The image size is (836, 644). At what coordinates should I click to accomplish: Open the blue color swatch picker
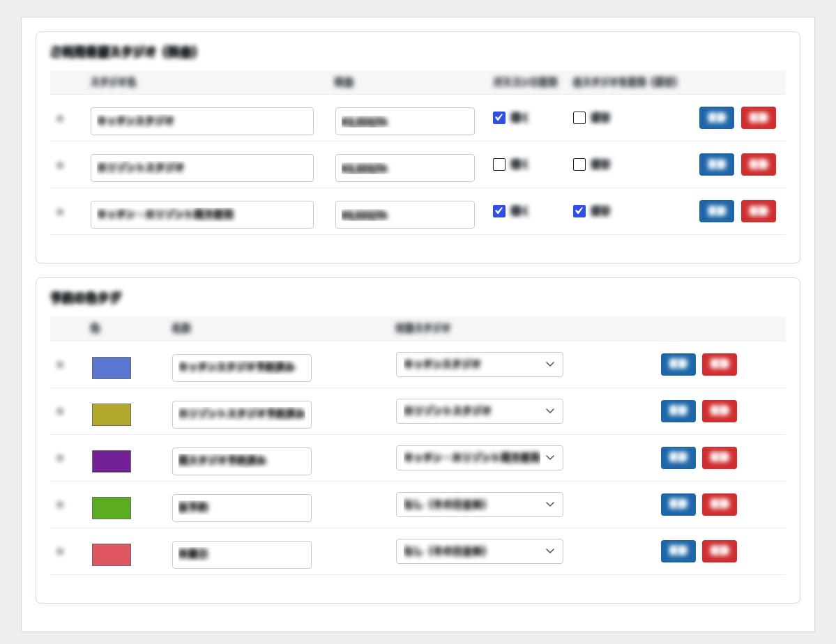112,368
